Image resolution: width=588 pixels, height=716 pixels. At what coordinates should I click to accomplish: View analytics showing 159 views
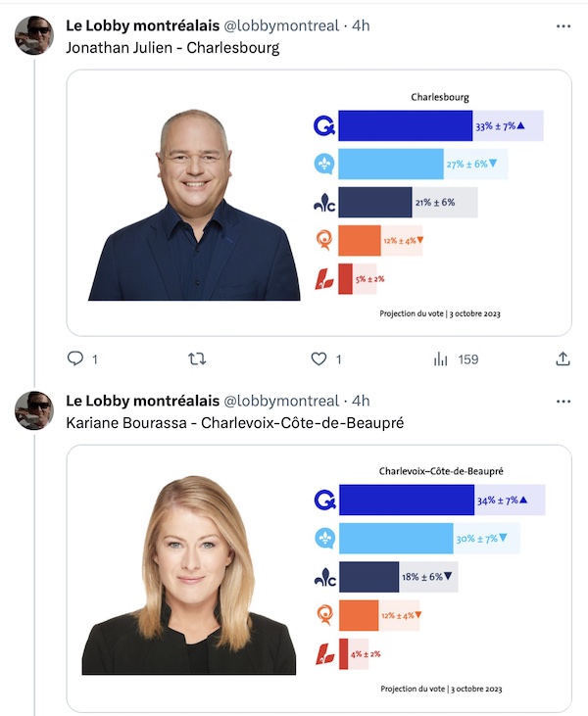[456, 359]
